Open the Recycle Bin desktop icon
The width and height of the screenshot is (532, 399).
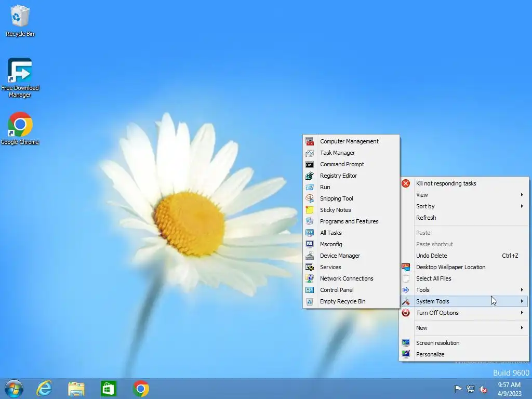20,21
